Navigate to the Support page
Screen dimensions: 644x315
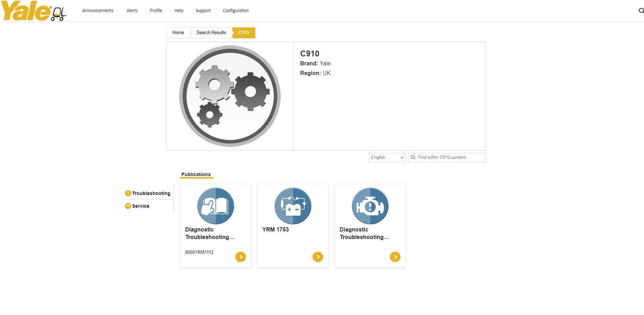coord(203,10)
